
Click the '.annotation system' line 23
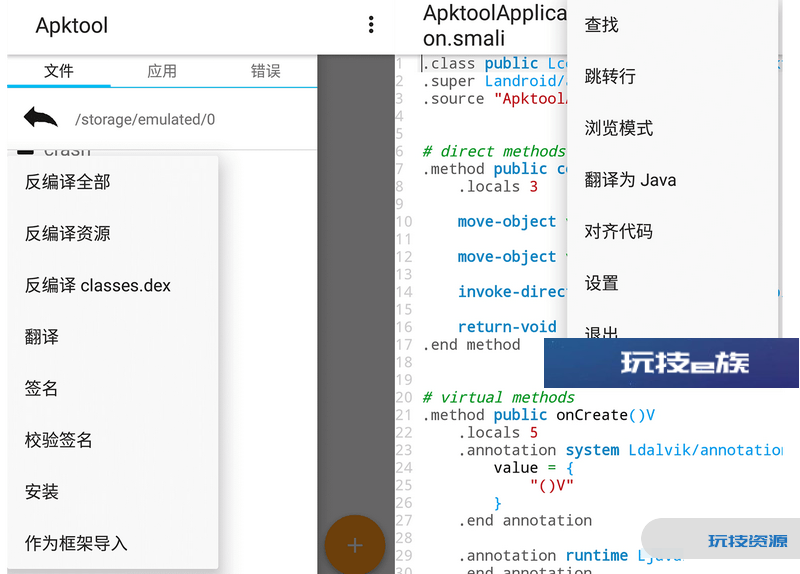[x=620, y=450]
